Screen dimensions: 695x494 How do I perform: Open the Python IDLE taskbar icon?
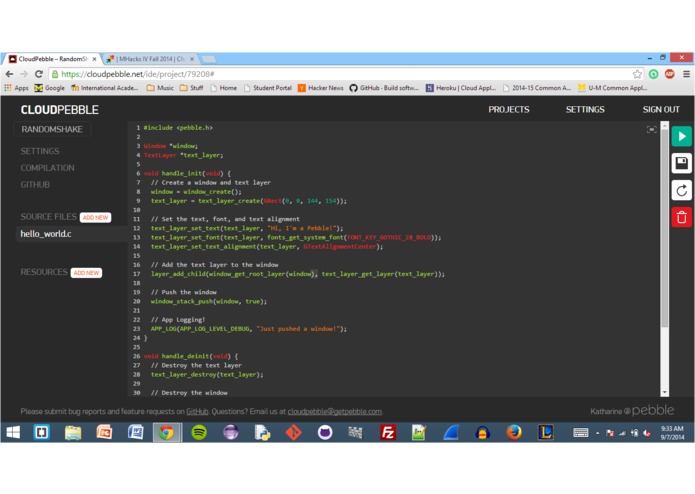pyautogui.click(x=262, y=432)
